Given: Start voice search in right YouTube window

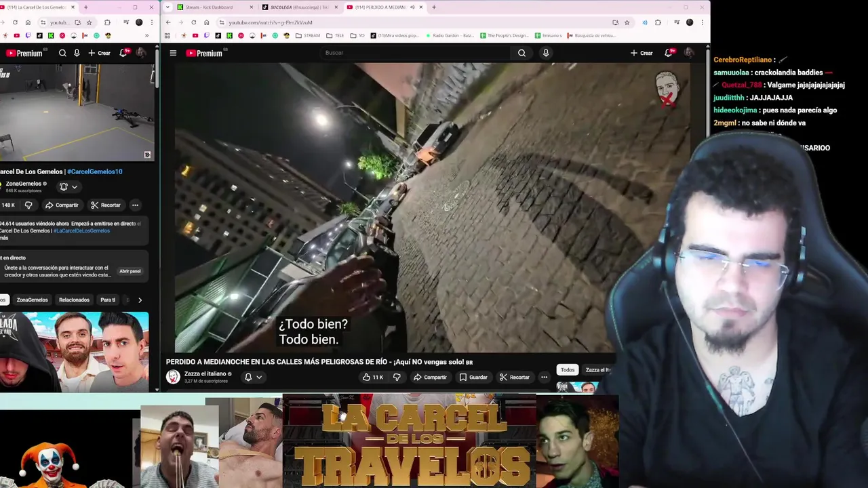Looking at the screenshot, I should (x=546, y=53).
